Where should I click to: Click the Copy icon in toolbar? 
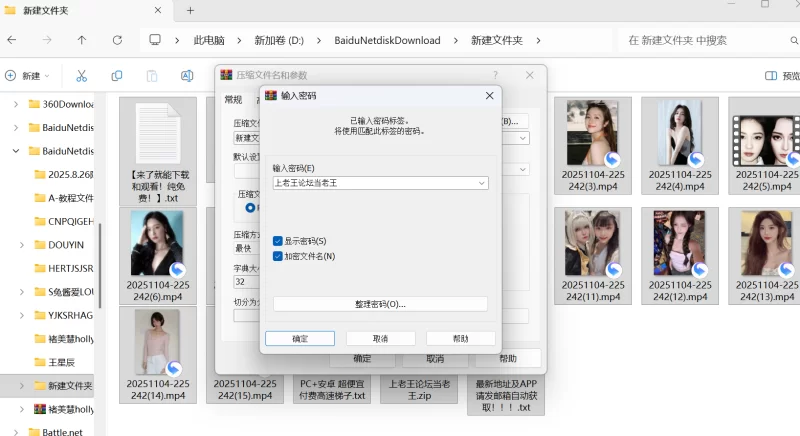point(117,76)
